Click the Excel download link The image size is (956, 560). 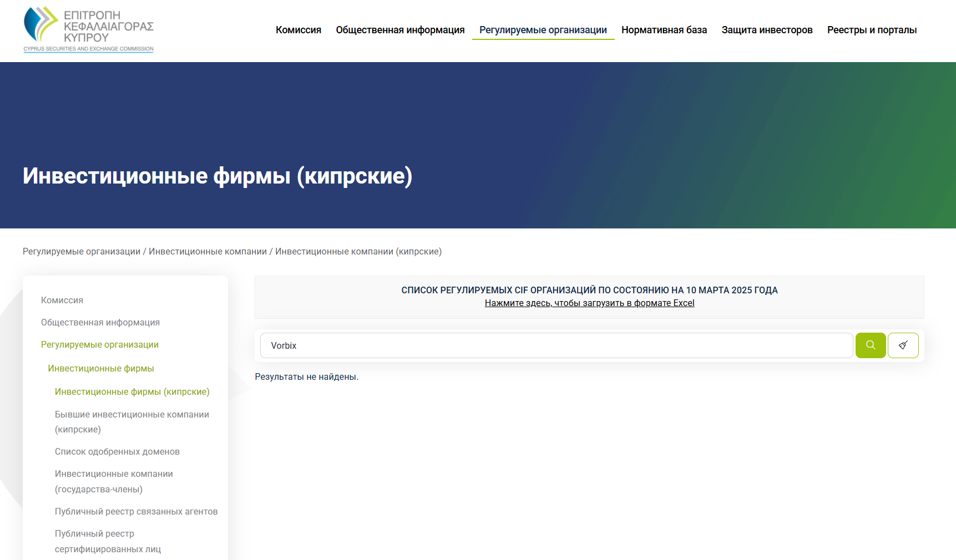coord(589,303)
